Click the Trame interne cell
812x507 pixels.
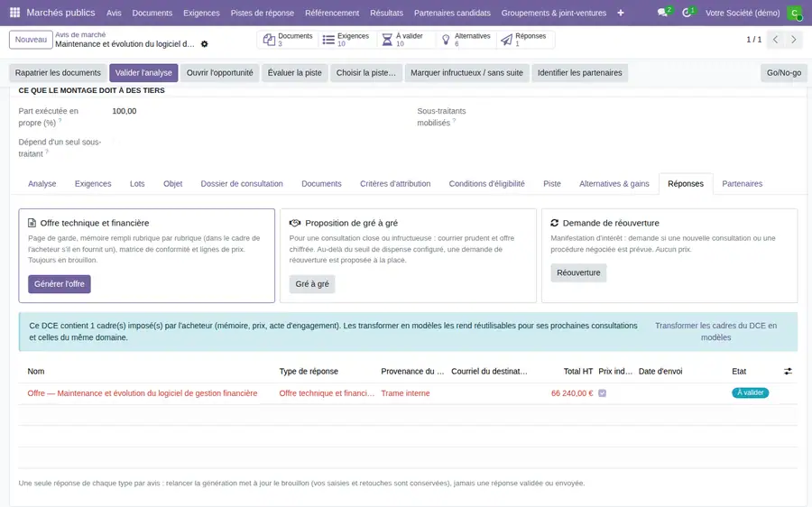(x=405, y=393)
